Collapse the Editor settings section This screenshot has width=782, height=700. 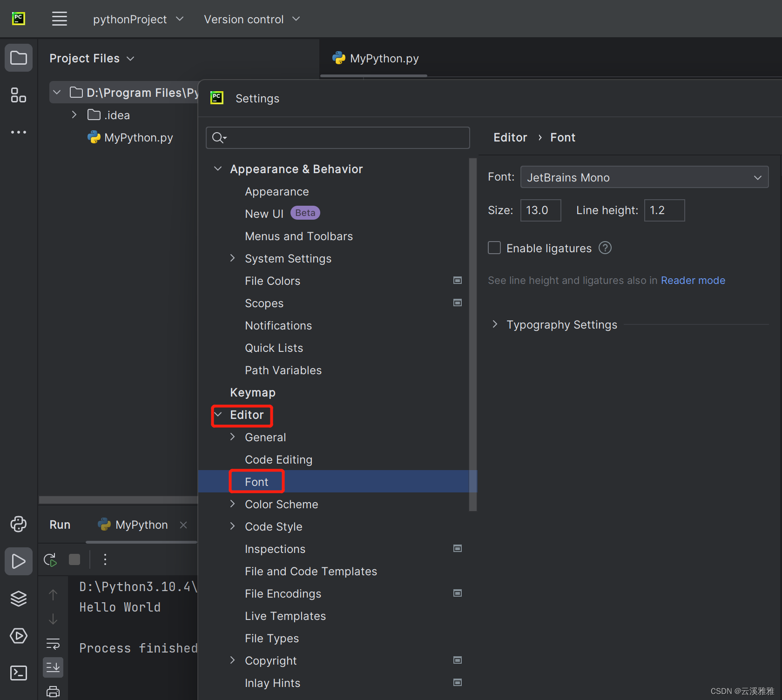pyautogui.click(x=217, y=415)
